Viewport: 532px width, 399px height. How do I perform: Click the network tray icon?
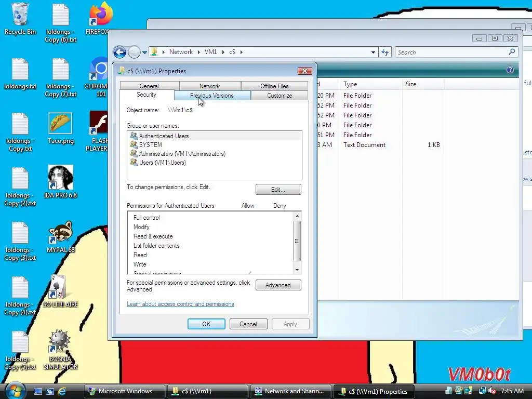click(482, 391)
